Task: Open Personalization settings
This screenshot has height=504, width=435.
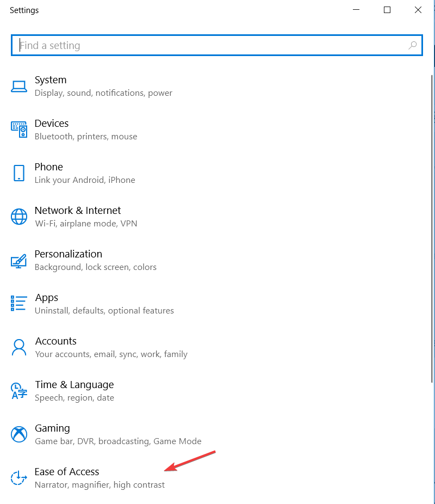Action: click(68, 254)
